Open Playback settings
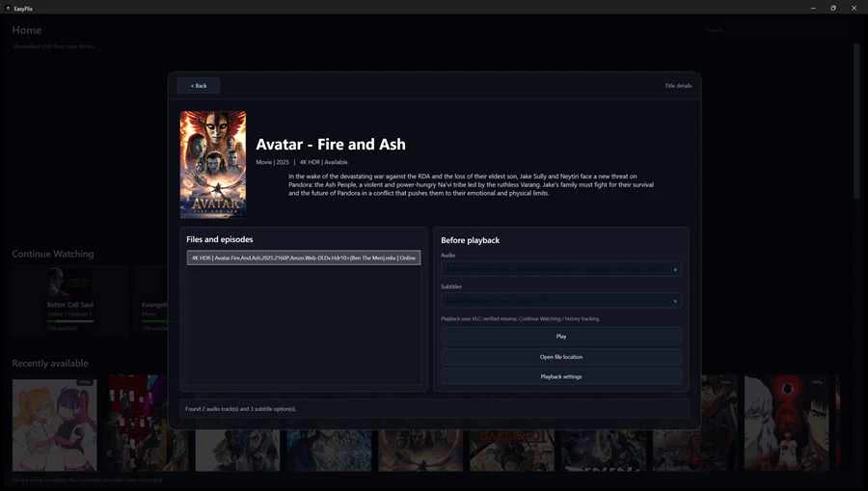The width and height of the screenshot is (868, 491). 560,376
